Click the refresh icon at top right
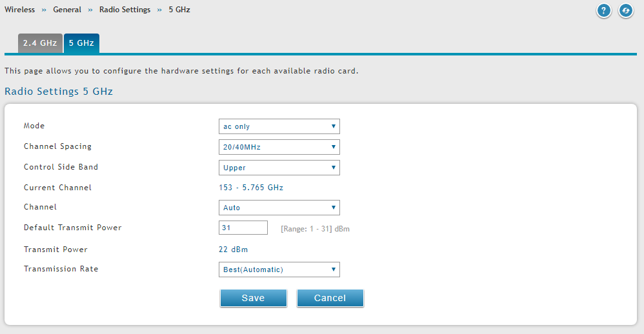 point(626,11)
